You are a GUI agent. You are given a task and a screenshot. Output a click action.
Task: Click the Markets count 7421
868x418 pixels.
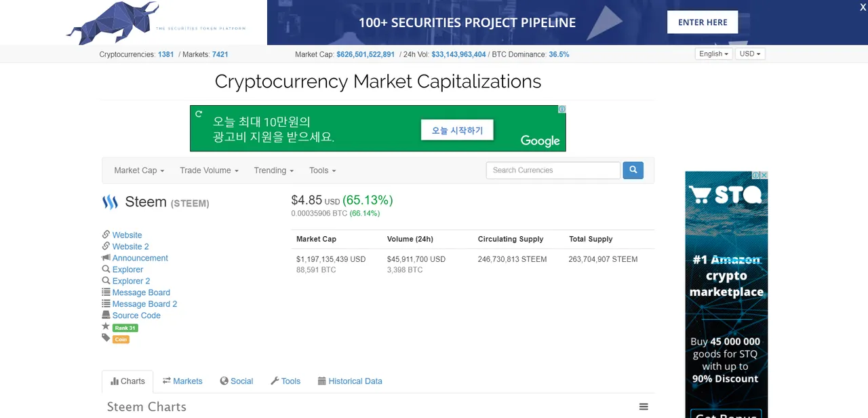tap(220, 54)
